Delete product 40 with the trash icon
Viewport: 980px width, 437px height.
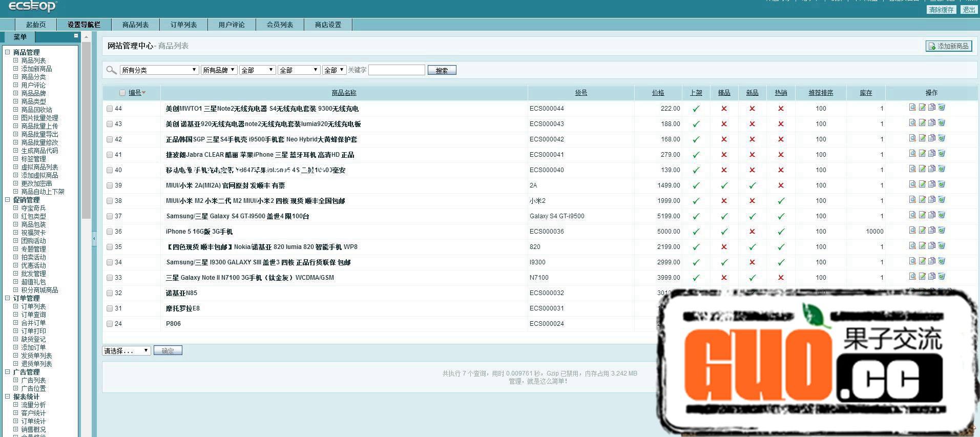(942, 169)
